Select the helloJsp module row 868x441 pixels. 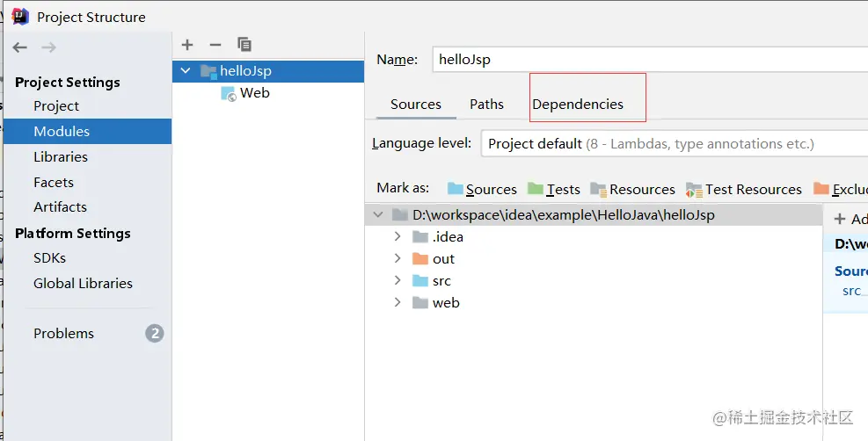[268, 71]
